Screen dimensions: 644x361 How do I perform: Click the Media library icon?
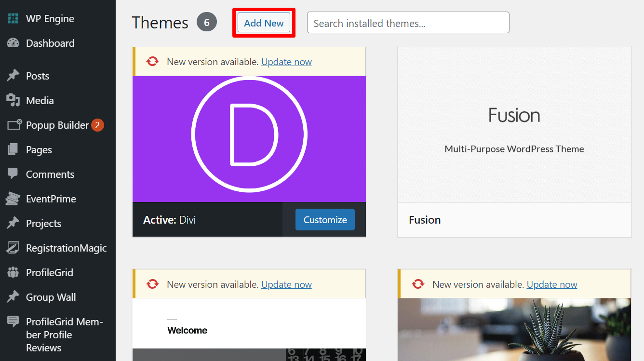[13, 100]
